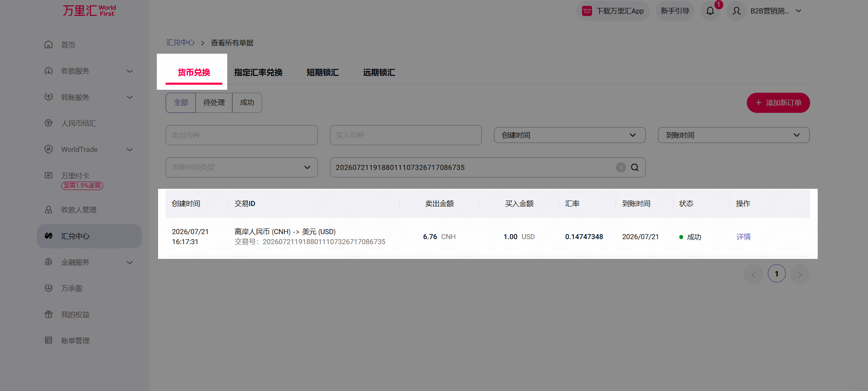Open the 创建时间 date dropdown
The image size is (868, 391).
(569, 135)
